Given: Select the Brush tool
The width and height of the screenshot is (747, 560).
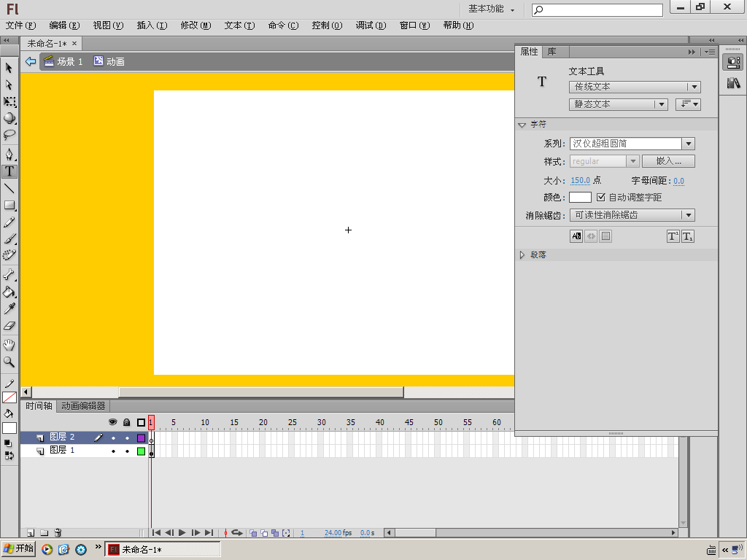Looking at the screenshot, I should 9,238.
